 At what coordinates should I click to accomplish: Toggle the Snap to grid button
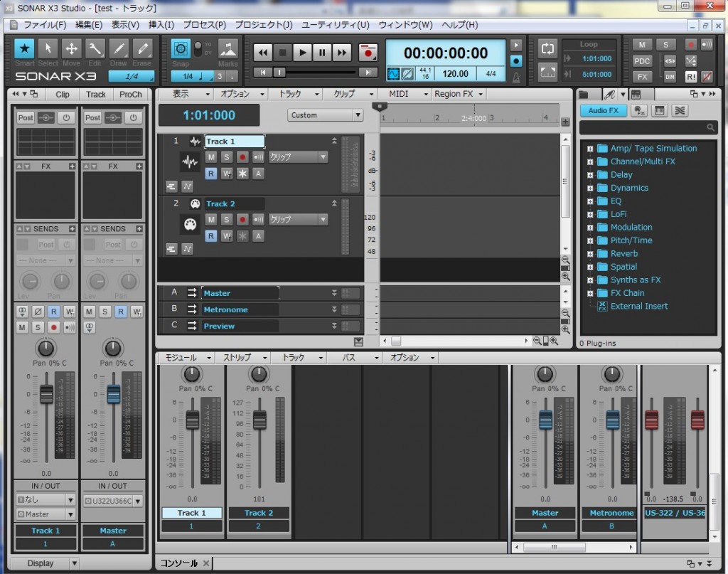[180, 48]
